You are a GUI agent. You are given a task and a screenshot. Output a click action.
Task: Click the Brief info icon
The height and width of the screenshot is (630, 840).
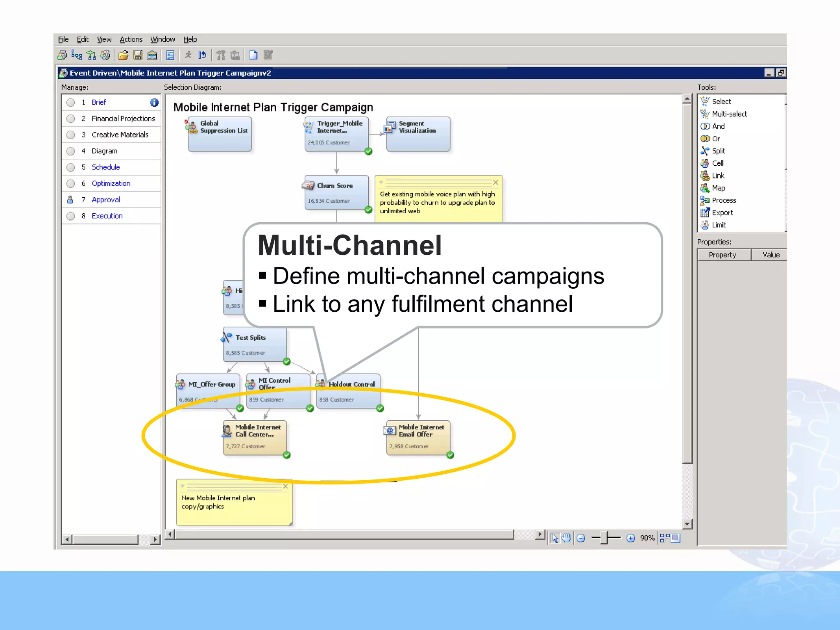pos(154,103)
